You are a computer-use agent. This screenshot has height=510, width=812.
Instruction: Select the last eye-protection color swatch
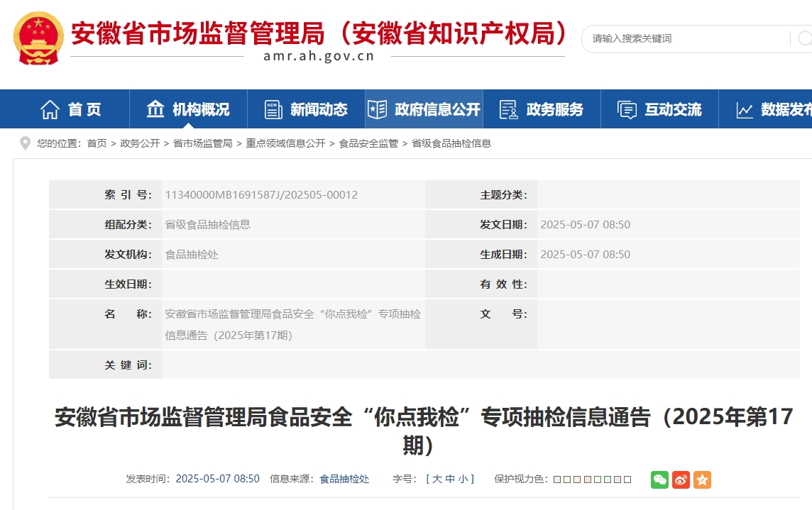pos(627,479)
